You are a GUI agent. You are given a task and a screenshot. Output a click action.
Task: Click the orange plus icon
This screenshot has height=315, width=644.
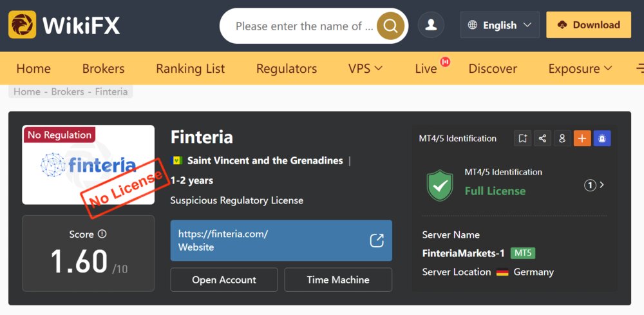pos(582,138)
